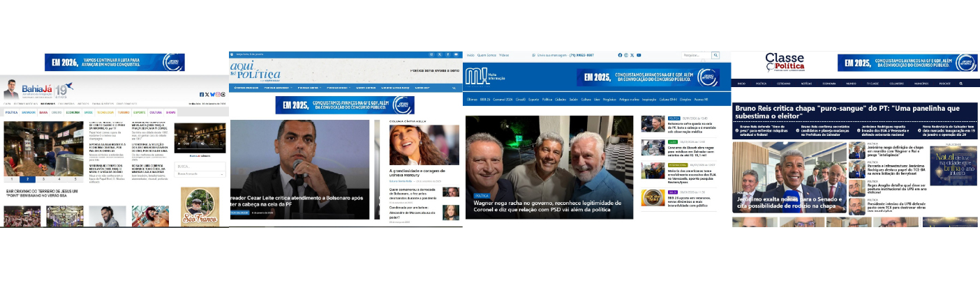Click the Aqui só Política logo
Viewport: 980px width, 285px height.
click(x=255, y=72)
